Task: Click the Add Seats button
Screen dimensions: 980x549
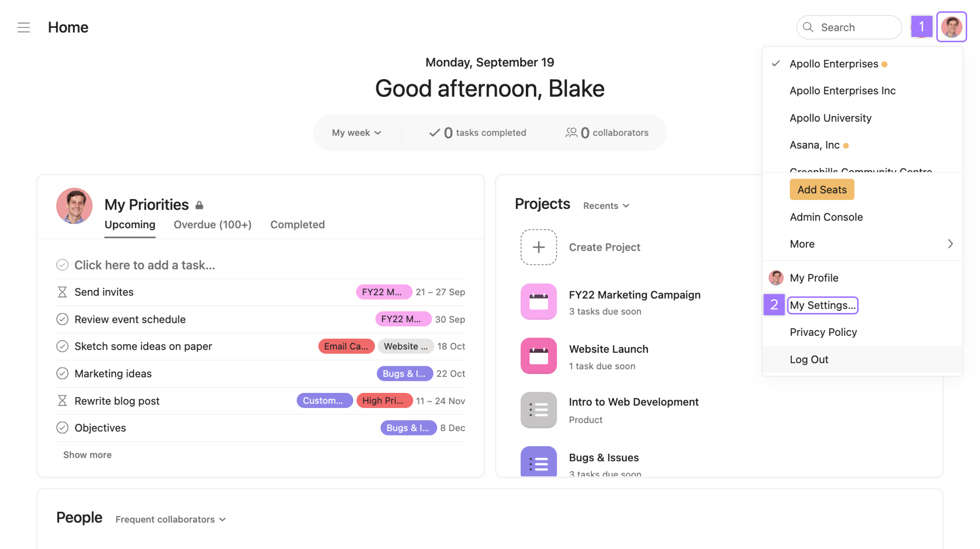Action: tap(822, 189)
